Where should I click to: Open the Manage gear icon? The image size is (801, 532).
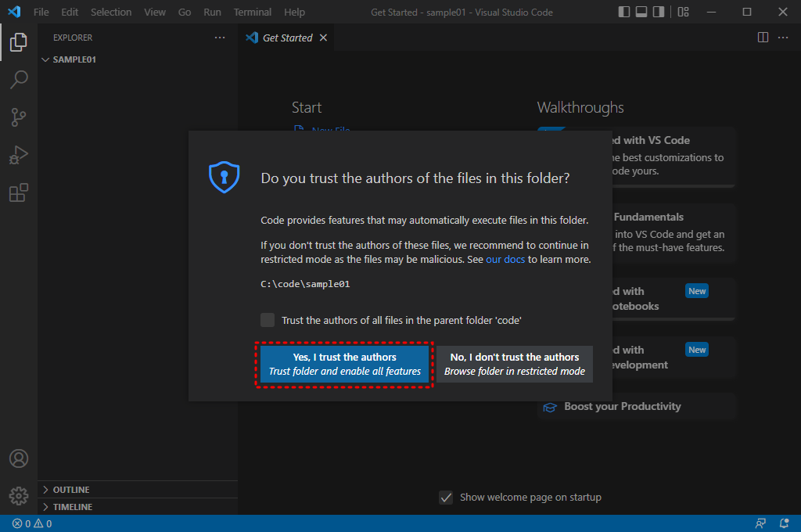click(x=19, y=496)
